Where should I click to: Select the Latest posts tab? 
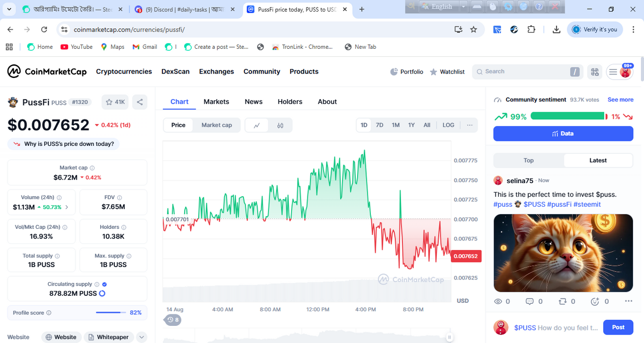598,160
